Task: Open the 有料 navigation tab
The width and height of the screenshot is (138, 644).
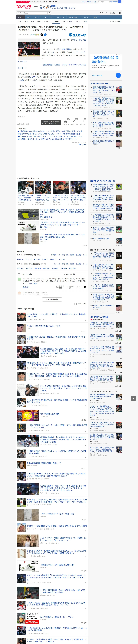Action: [x=95, y=17]
